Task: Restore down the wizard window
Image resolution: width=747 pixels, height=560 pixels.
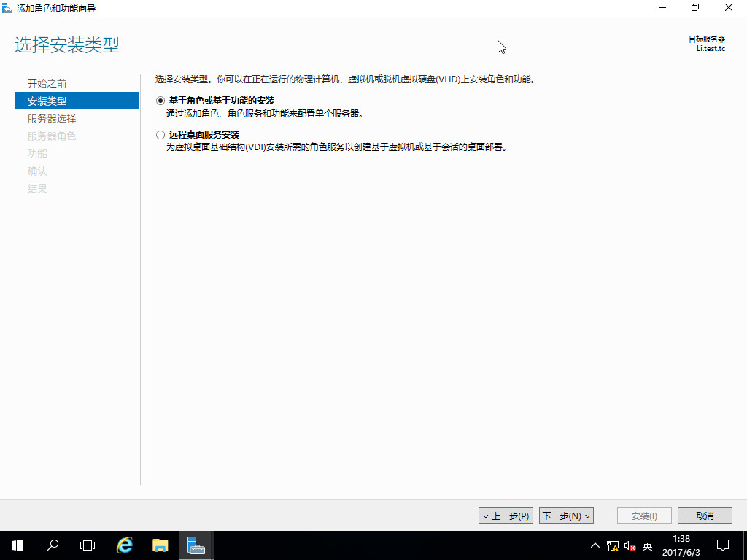Action: point(695,7)
